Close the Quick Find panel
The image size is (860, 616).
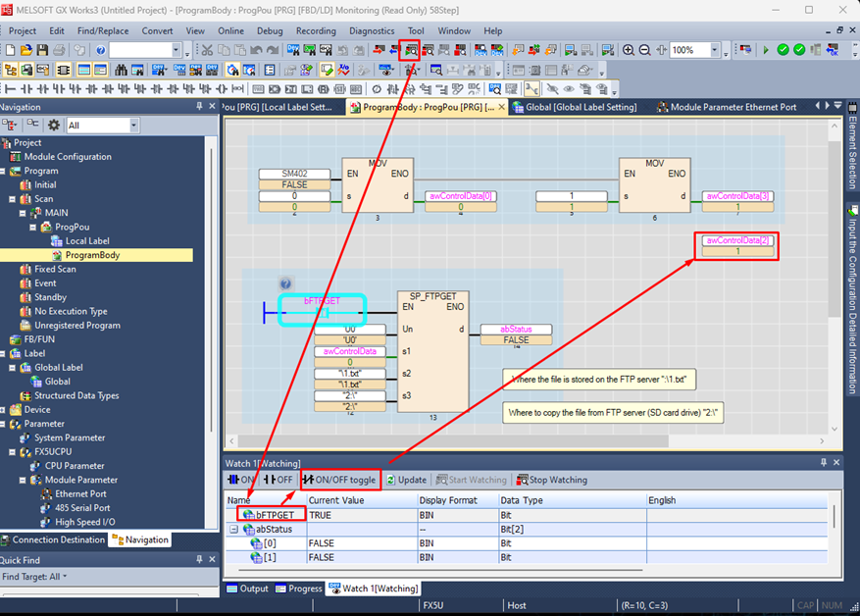click(212, 559)
